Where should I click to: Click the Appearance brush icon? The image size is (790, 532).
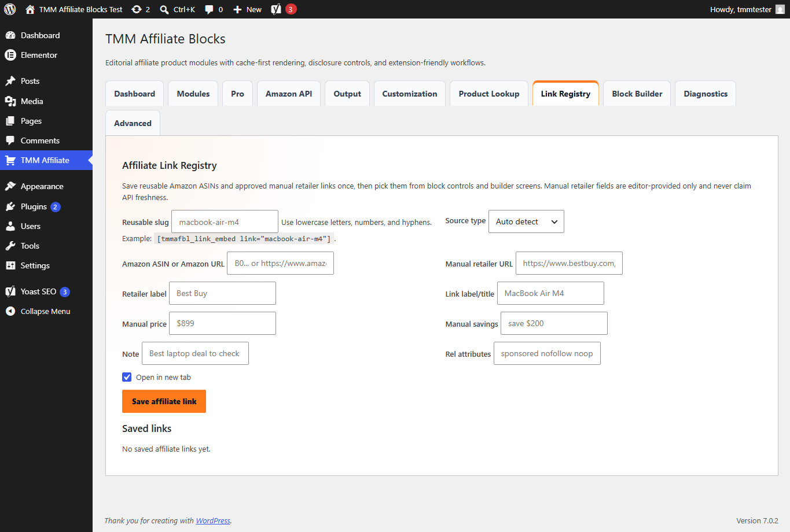tap(10, 186)
